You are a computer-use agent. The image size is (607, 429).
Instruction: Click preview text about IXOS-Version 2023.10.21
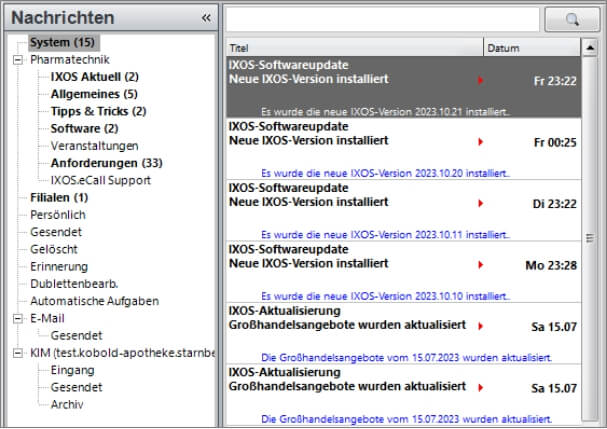click(386, 112)
